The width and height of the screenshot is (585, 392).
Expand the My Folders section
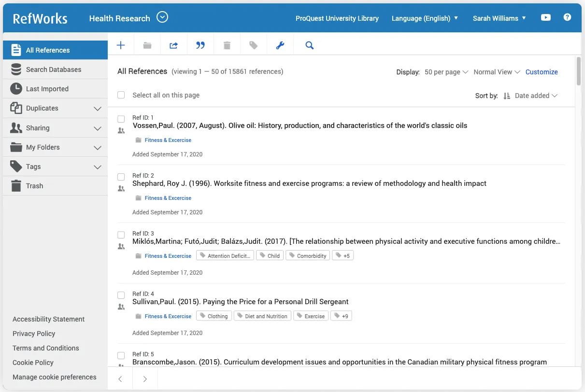point(97,147)
